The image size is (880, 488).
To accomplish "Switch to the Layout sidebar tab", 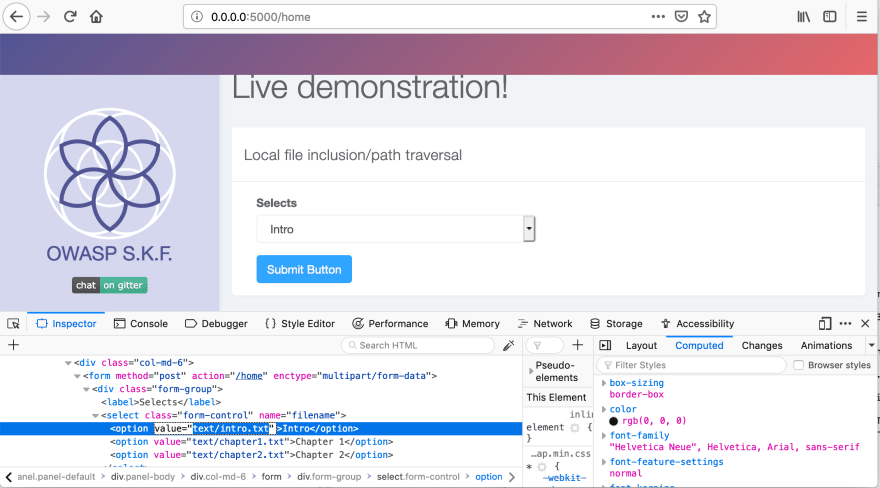I will click(641, 346).
